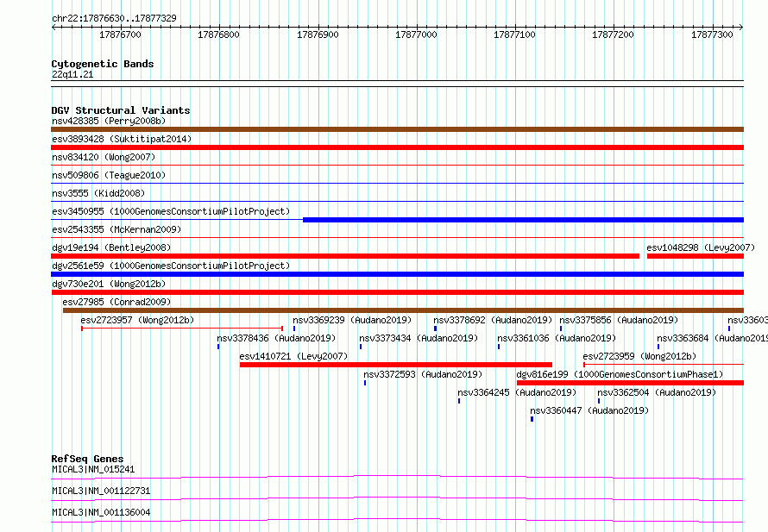This screenshot has width=768, height=532.
Task: Select the nsv3375856 (Audano2019) blue marker
Action: [561, 329]
